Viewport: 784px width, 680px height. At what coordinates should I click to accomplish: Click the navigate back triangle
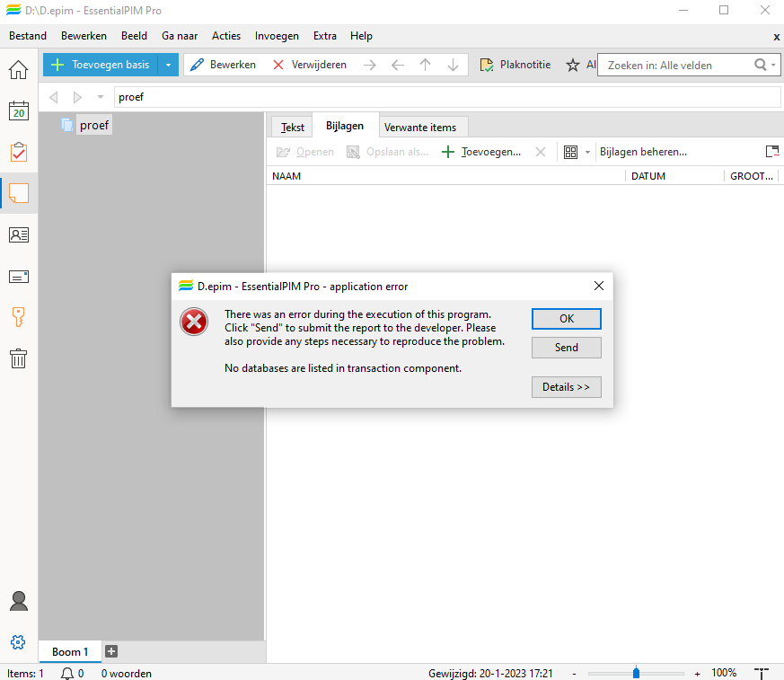(54, 97)
